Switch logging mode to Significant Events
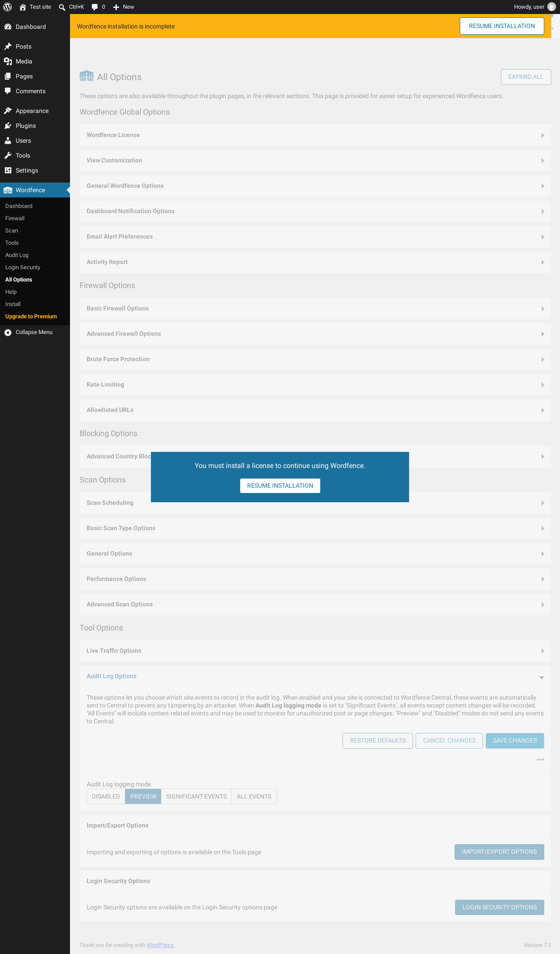The image size is (560, 954). (x=196, y=796)
